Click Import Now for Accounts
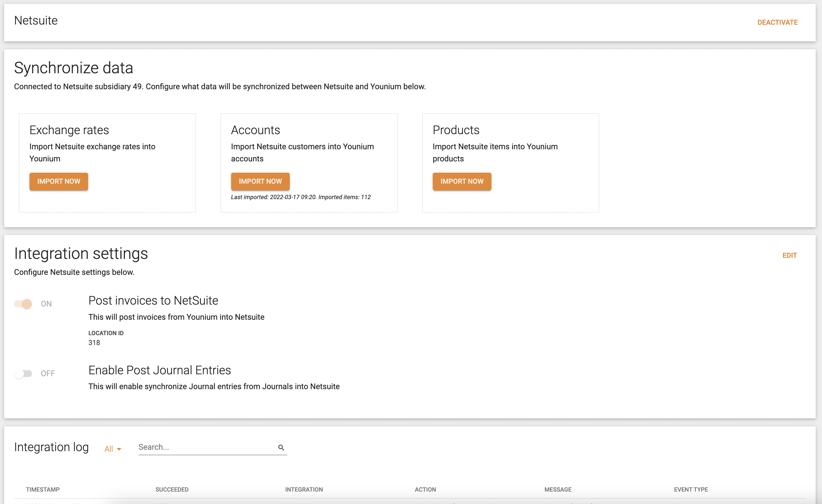Screen dimensions: 822x504 pyautogui.click(x=260, y=181)
